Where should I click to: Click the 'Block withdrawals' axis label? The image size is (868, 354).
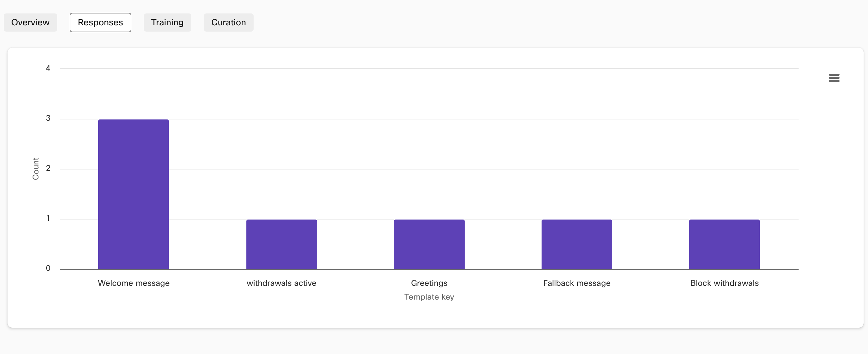(724, 283)
